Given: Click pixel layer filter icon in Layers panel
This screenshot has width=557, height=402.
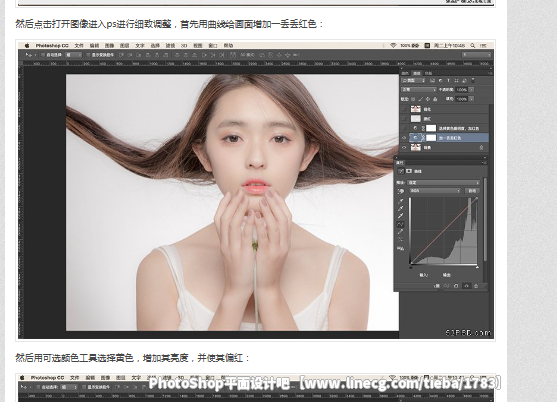Looking at the screenshot, I should point(432,80).
